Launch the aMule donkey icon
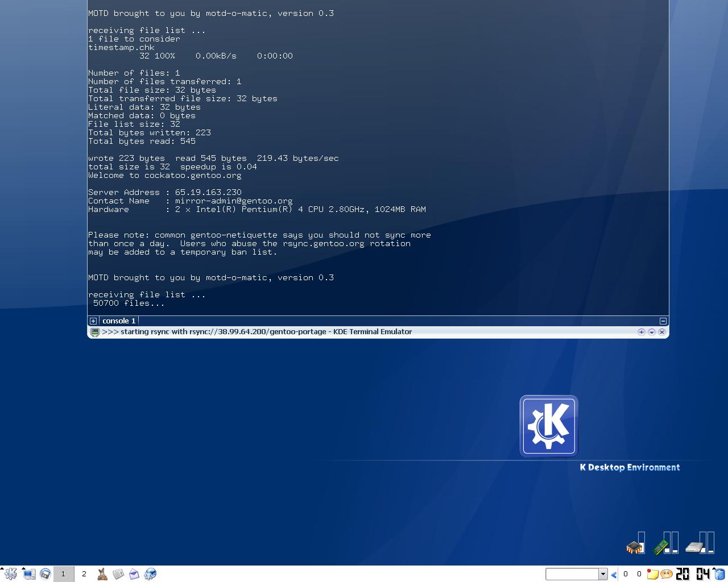Screen dimensions: 728x582 pyautogui.click(x=102, y=574)
